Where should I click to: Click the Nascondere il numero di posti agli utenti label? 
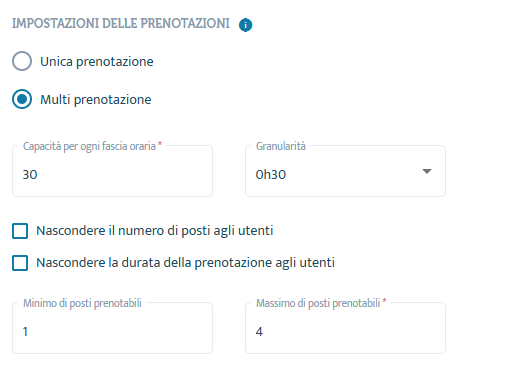pyautogui.click(x=155, y=231)
